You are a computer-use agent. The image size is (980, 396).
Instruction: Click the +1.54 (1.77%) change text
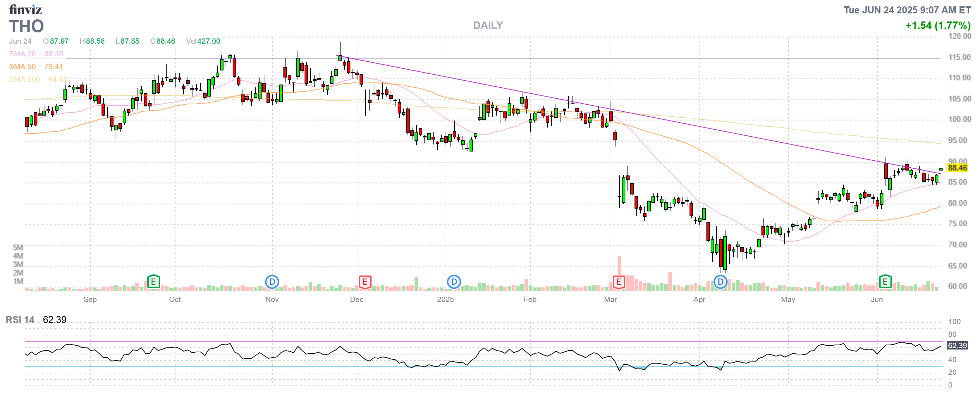(x=937, y=25)
